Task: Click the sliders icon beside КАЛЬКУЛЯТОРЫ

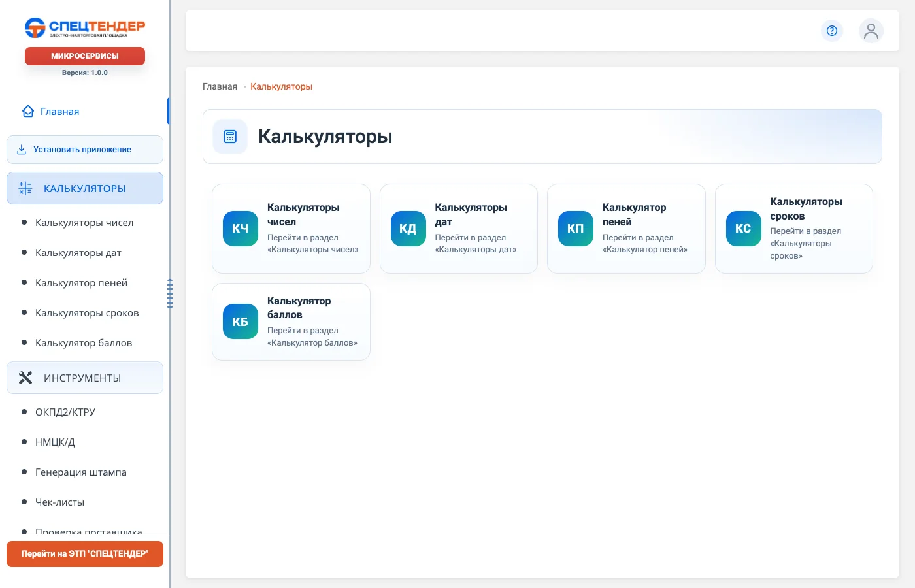Action: pos(25,188)
